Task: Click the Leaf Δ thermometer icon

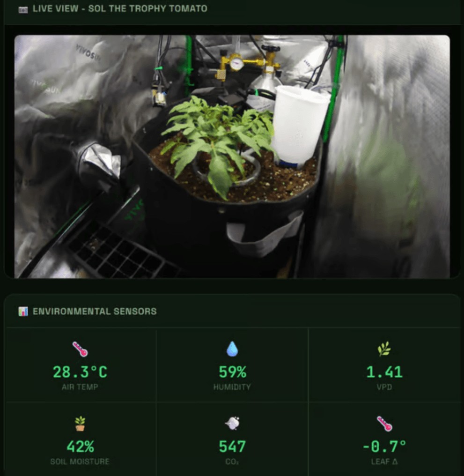Action: click(x=384, y=424)
